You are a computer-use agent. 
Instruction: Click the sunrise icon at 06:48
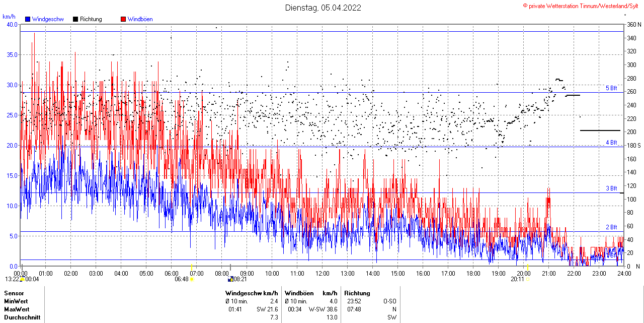pyautogui.click(x=192, y=279)
